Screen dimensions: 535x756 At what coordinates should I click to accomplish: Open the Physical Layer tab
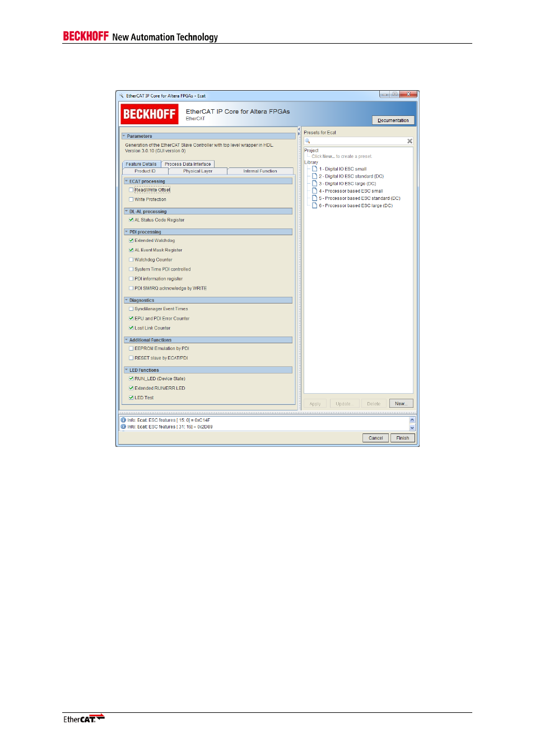tap(198, 171)
